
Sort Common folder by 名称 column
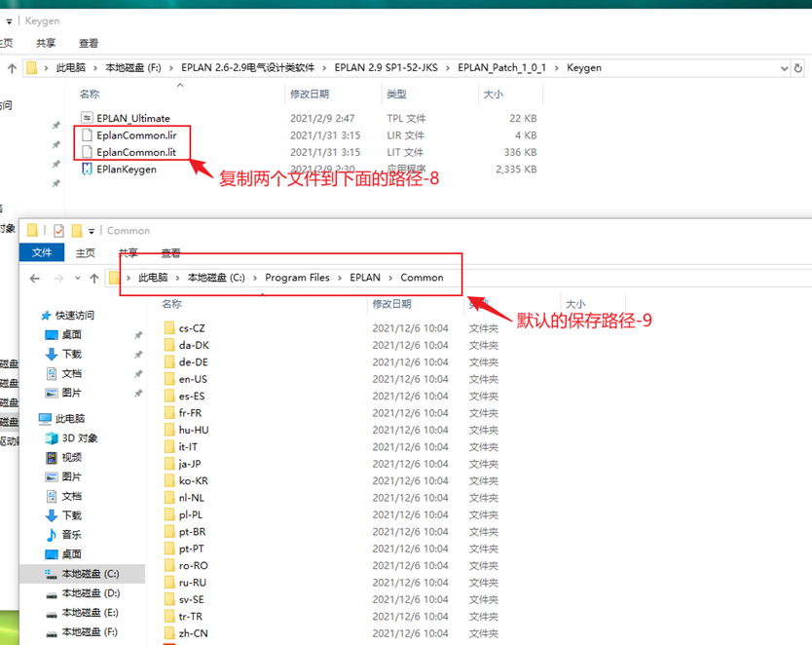[x=172, y=304]
